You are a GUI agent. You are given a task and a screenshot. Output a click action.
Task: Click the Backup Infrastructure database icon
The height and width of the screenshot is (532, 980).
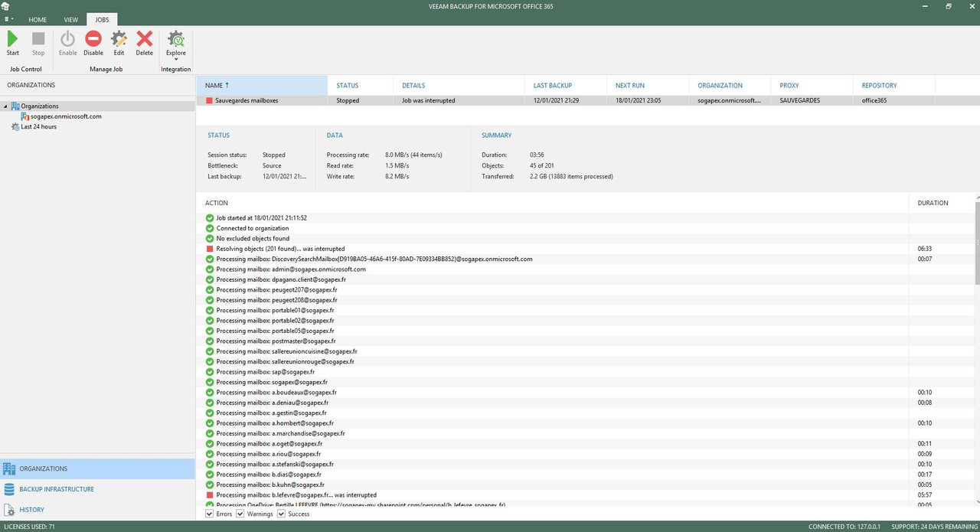pyautogui.click(x=9, y=489)
